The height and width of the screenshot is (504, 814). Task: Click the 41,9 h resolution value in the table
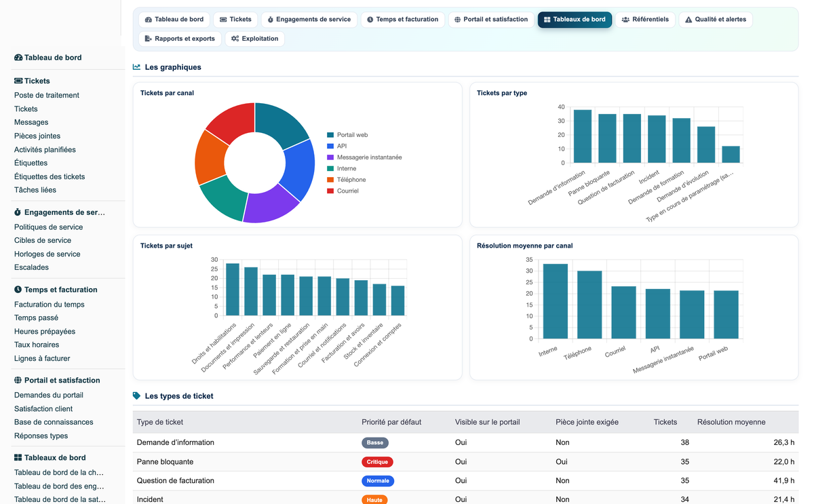[x=783, y=481]
